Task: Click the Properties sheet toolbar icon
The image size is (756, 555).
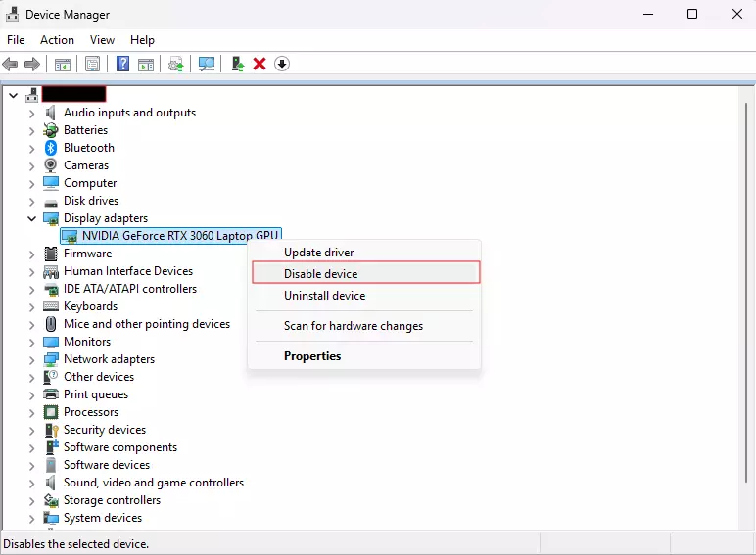Action: pyautogui.click(x=92, y=64)
